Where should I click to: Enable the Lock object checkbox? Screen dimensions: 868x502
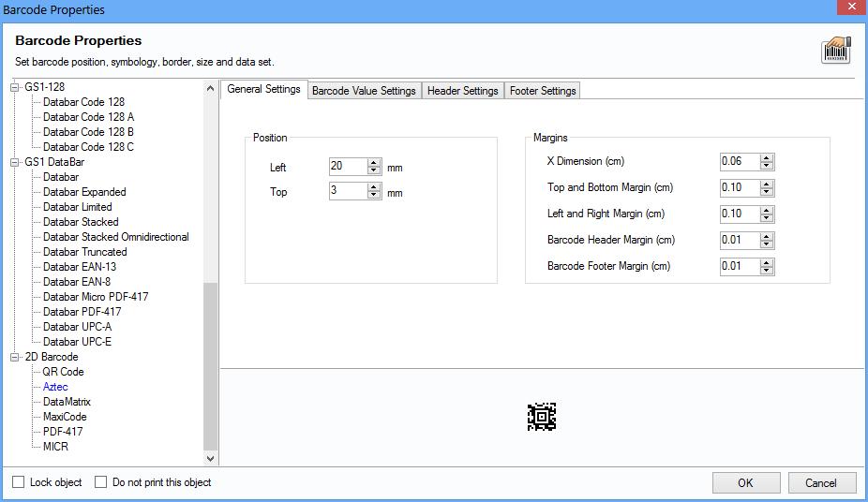[20, 482]
